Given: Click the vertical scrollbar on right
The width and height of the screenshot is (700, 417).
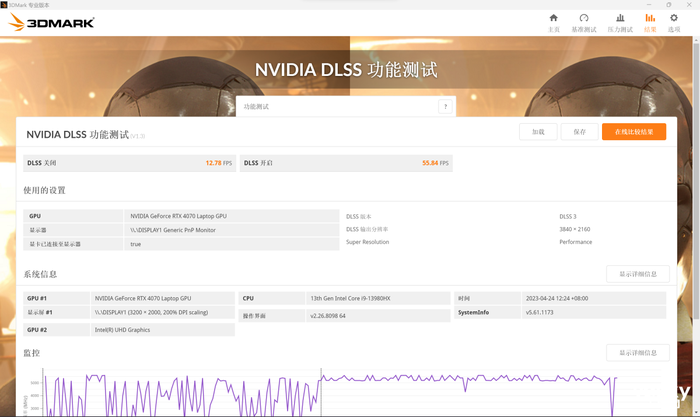Looking at the screenshot, I should [x=696, y=179].
